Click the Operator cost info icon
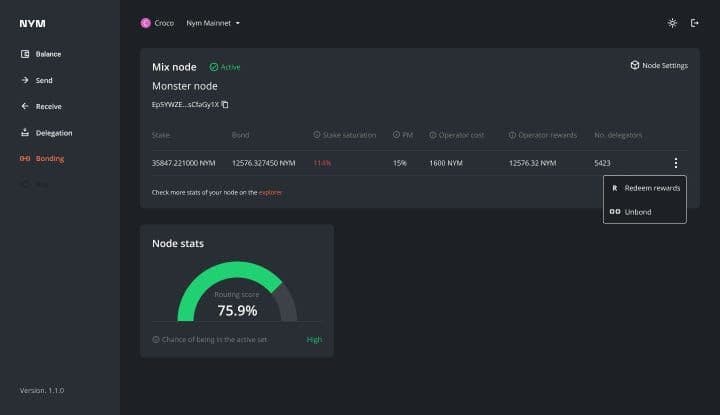Image resolution: width=720 pixels, height=415 pixels. pyautogui.click(x=433, y=134)
